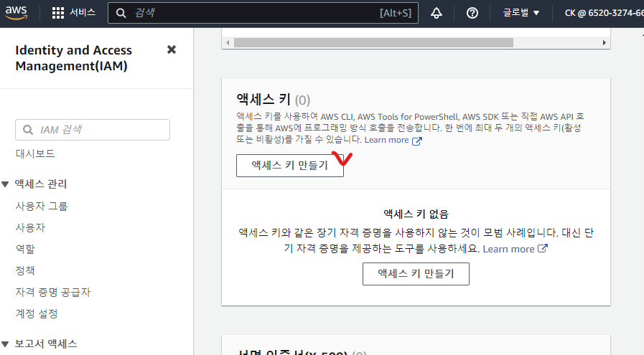The image size is (644, 355).
Task: Close the IAM side navigation panel
Action: (x=172, y=49)
